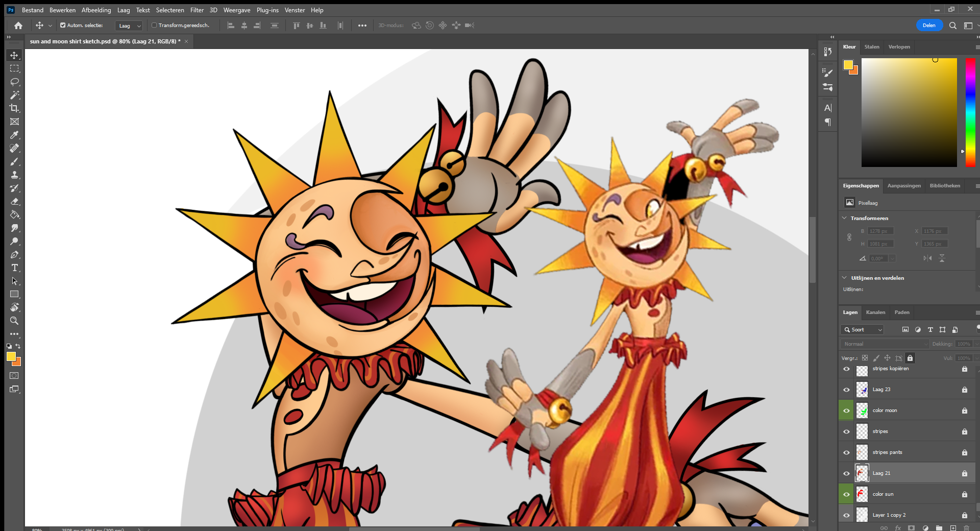This screenshot has width=980, height=531.
Task: Open the Paragraph panel icon
Action: pos(828,122)
